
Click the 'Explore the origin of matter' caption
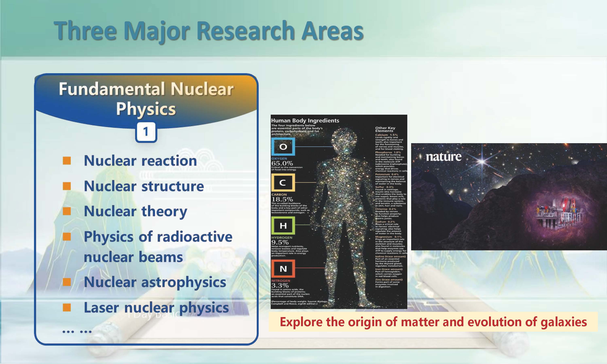point(433,322)
